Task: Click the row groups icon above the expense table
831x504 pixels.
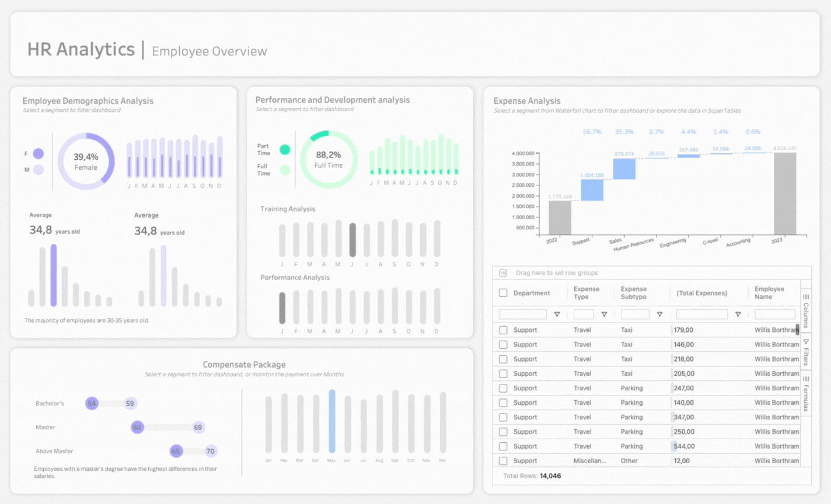Action: pos(503,272)
